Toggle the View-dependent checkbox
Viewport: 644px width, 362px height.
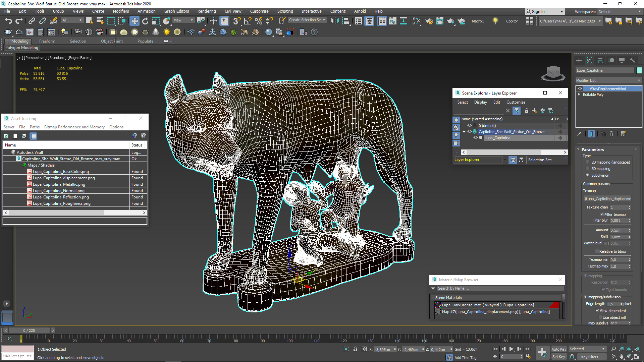(x=597, y=311)
